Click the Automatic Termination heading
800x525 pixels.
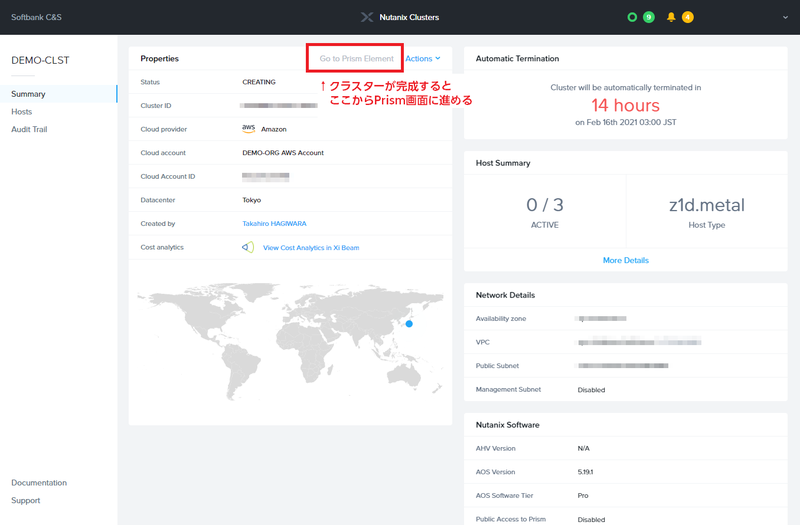pos(517,59)
